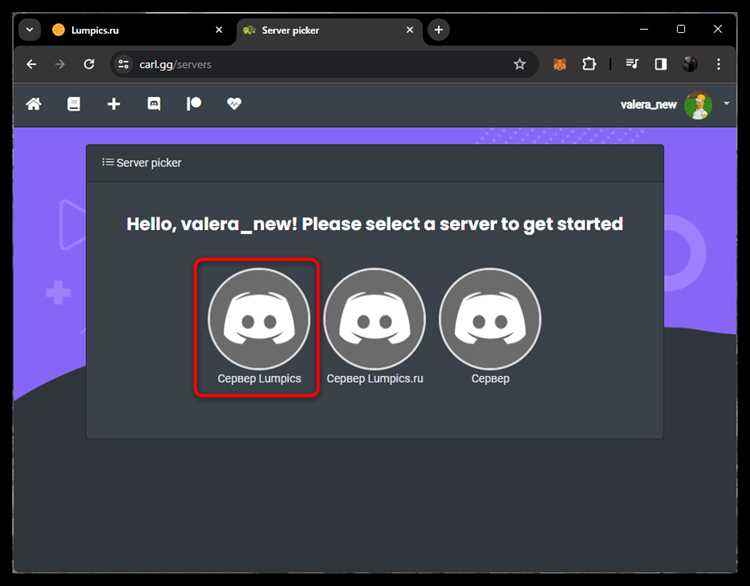
Task: Click the MetaMask fox extension icon
Action: click(560, 64)
